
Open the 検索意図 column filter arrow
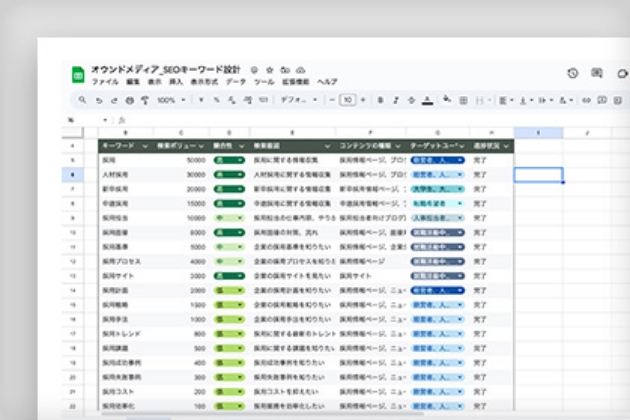(327, 146)
